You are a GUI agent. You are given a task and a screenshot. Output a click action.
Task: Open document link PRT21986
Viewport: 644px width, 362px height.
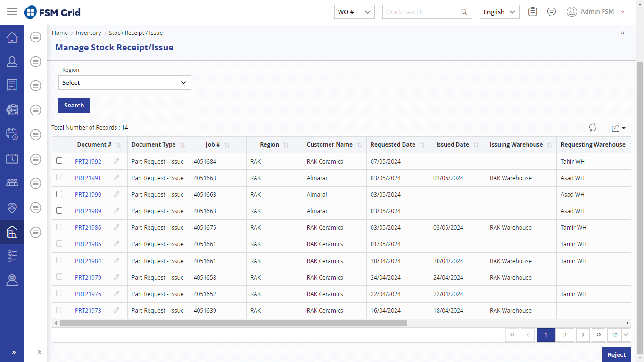click(x=88, y=228)
